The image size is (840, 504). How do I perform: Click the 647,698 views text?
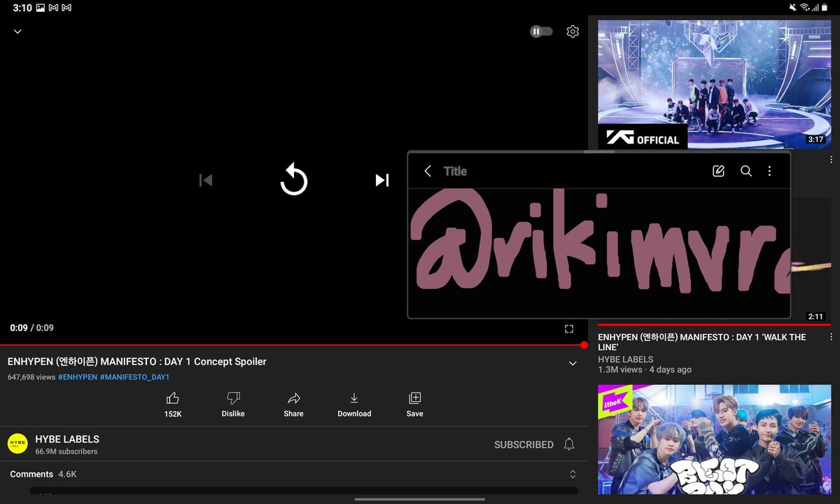pos(31,377)
